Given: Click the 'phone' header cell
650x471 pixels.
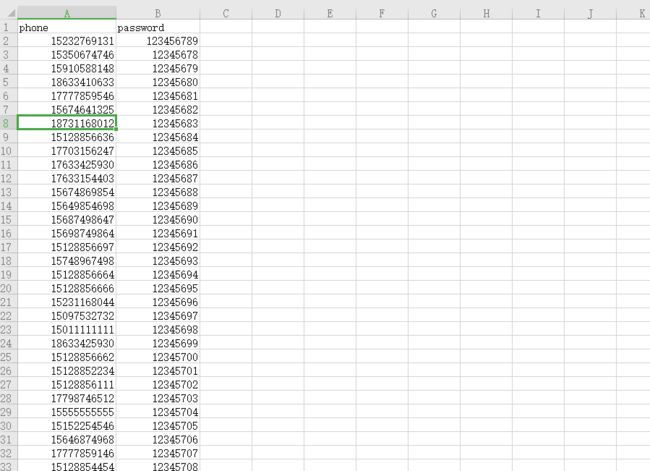Looking at the screenshot, I should pyautogui.click(x=67, y=27).
